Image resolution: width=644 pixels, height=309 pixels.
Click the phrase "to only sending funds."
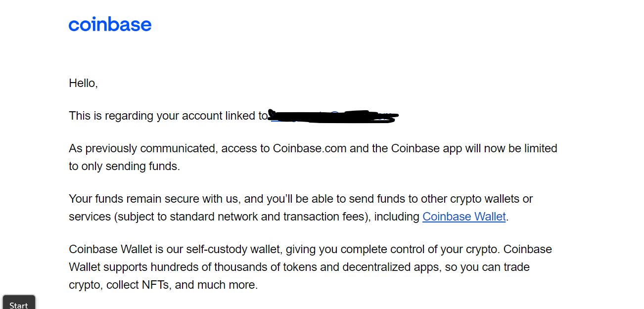click(124, 166)
